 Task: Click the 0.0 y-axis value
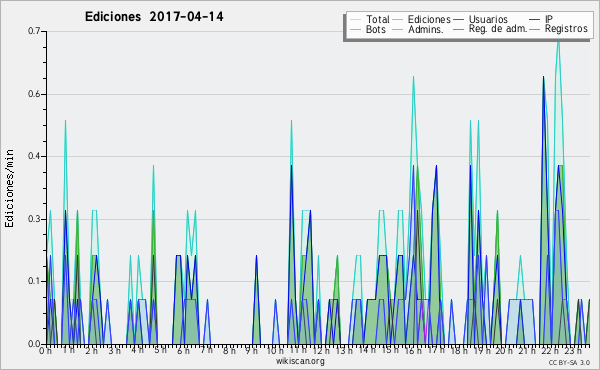34,344
